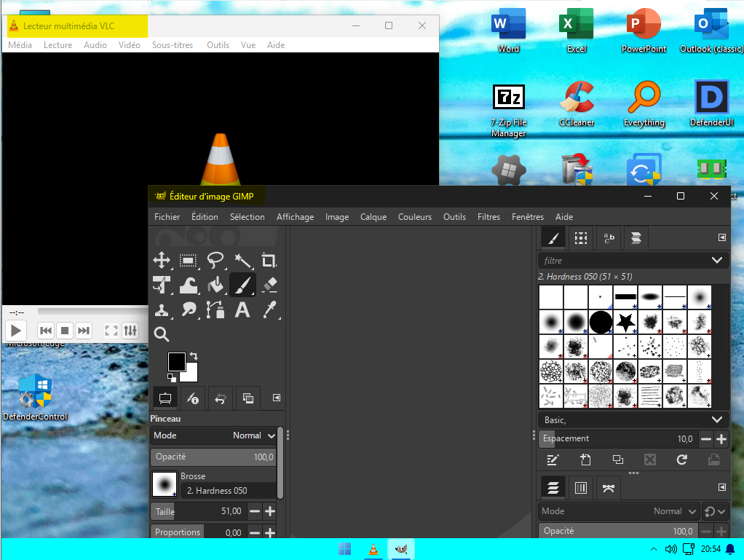
Task: Select the Unified Transform tool
Action: point(162,285)
